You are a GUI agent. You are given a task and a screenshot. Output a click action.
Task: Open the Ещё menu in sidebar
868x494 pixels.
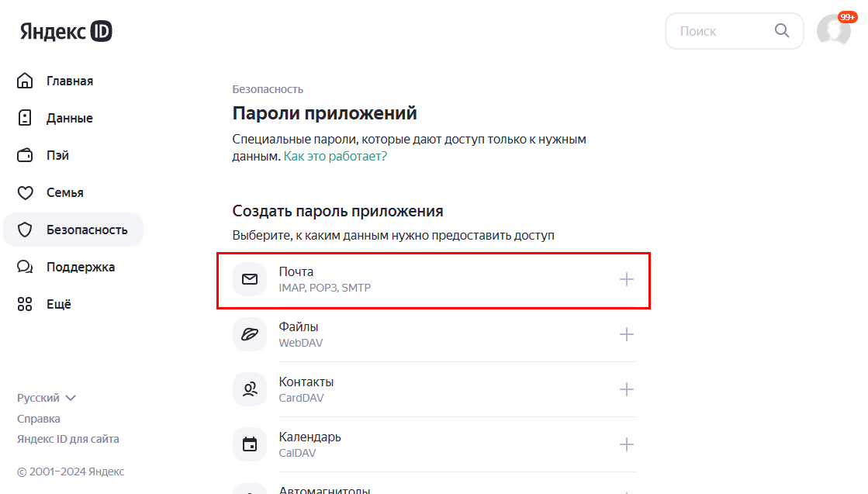pos(58,304)
